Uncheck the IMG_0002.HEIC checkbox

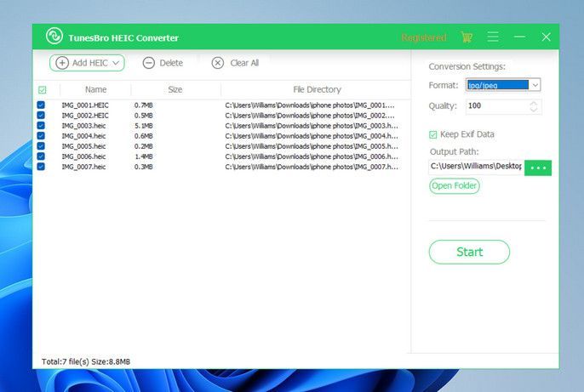click(41, 116)
